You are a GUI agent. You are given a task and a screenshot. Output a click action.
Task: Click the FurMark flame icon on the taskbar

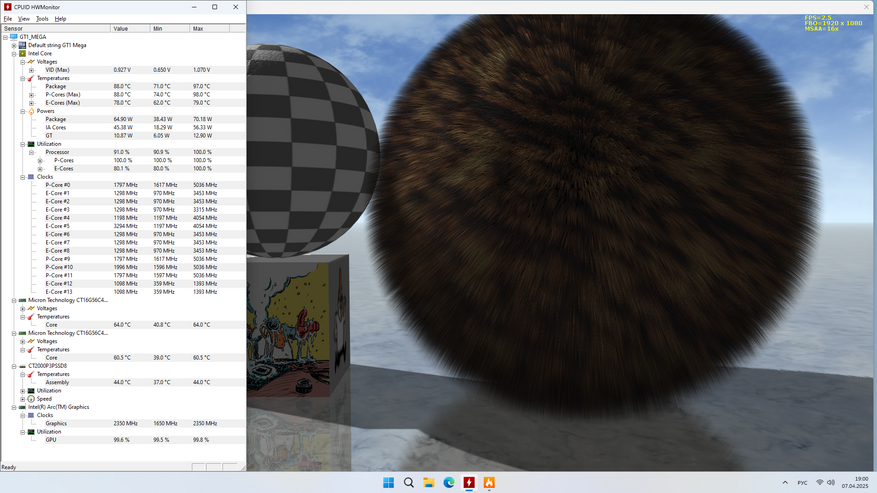pos(489,482)
